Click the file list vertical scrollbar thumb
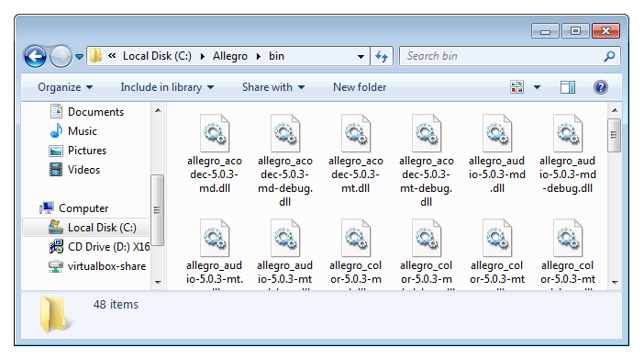Screen dimensions: 644x359 (615, 135)
